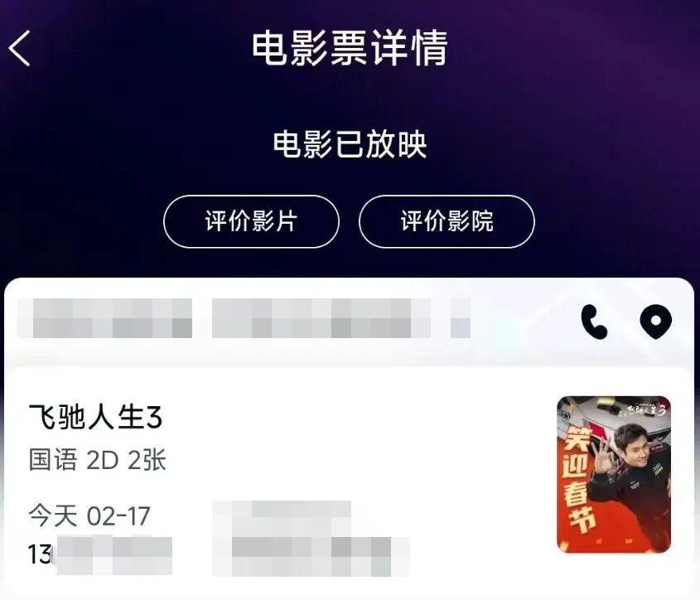Click the blurred hall and seat info
700x600 pixels.
pos(311,538)
